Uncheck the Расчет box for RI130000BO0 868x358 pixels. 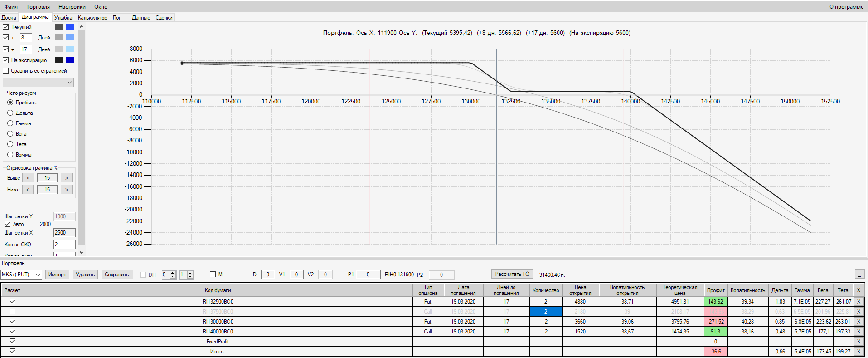coord(13,322)
